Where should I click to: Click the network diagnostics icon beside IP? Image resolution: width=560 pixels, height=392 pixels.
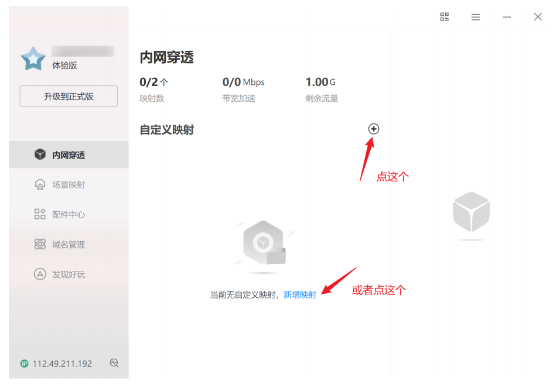[x=114, y=363]
